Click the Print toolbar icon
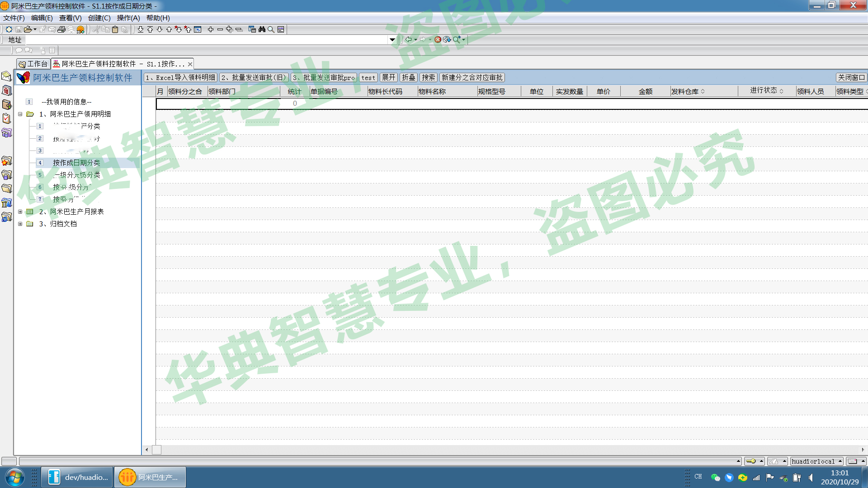Image resolution: width=868 pixels, height=488 pixels. [61, 29]
